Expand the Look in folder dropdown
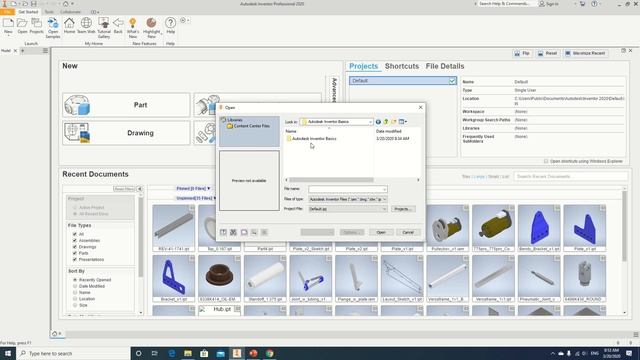The height and width of the screenshot is (360, 640). 370,122
